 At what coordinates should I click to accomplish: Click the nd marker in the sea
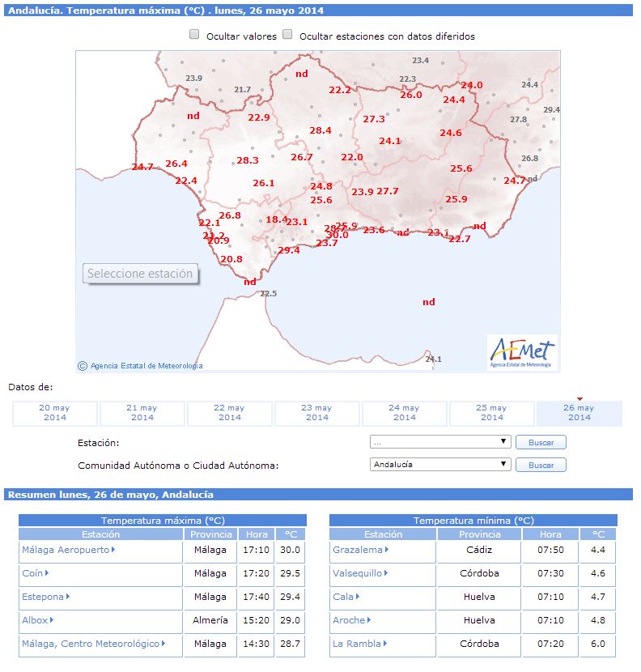[428, 302]
